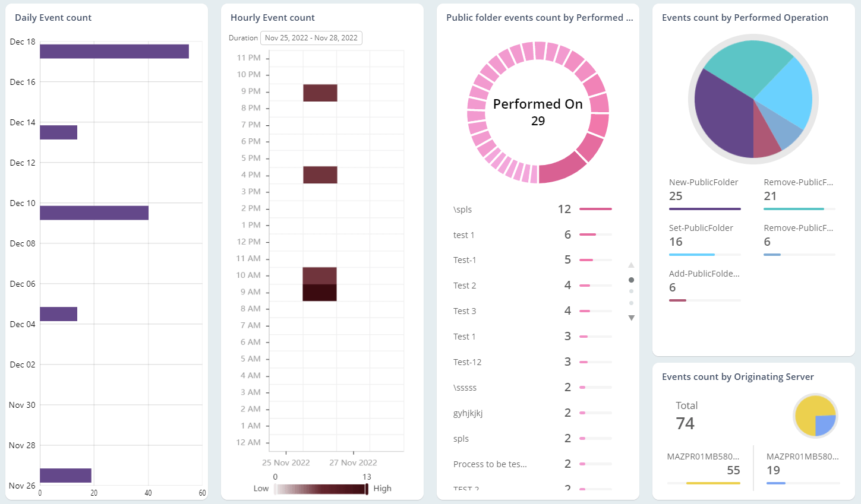Click the Low-High heatmap gradient scale

click(321, 489)
